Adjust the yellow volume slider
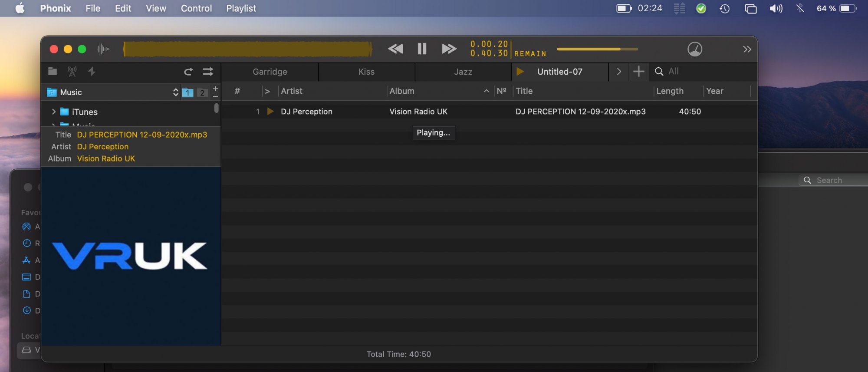Viewport: 868px width, 372px height. click(597, 49)
